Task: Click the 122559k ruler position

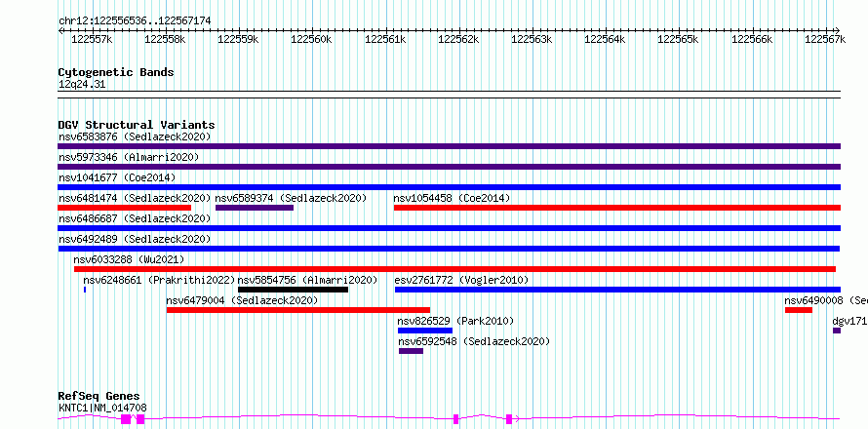Action: 239,39
